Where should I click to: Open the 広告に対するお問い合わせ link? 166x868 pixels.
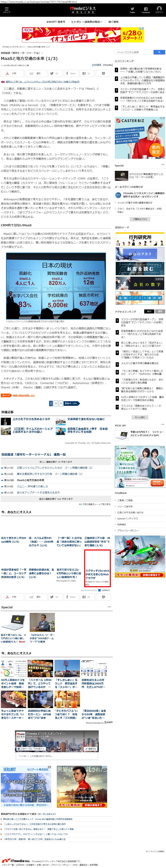[130, 512]
